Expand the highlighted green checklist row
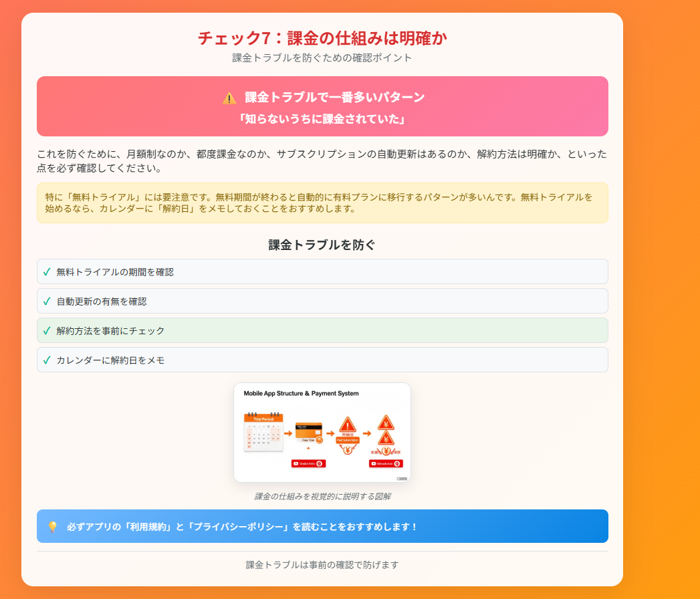Viewport: 700px width, 599px height. pyautogui.click(x=321, y=330)
